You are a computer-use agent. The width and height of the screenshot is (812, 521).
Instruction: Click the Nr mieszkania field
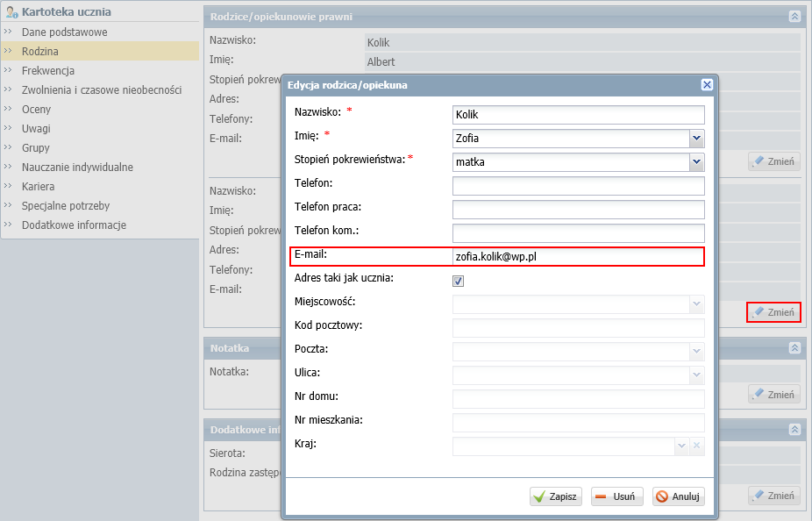click(579, 423)
